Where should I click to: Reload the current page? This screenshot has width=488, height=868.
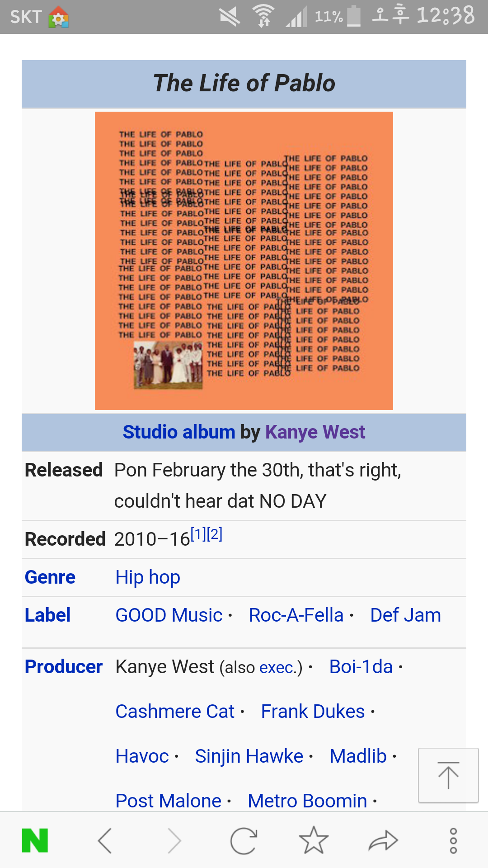point(244,840)
